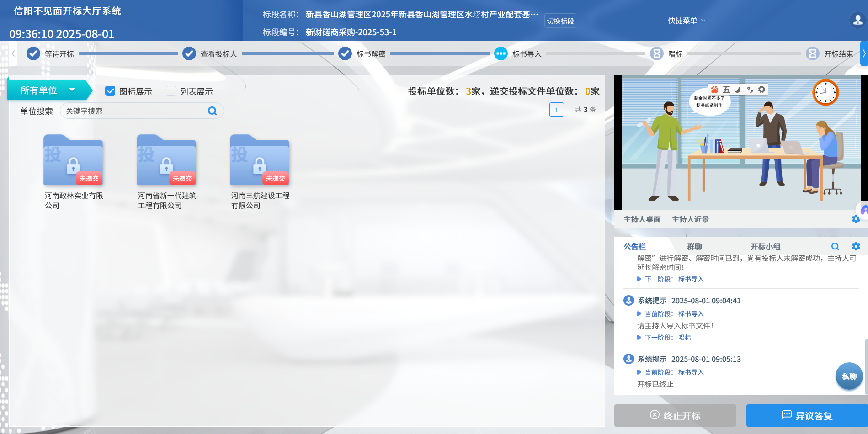Open the 快捷菜单 dropdown menu

coord(686,21)
